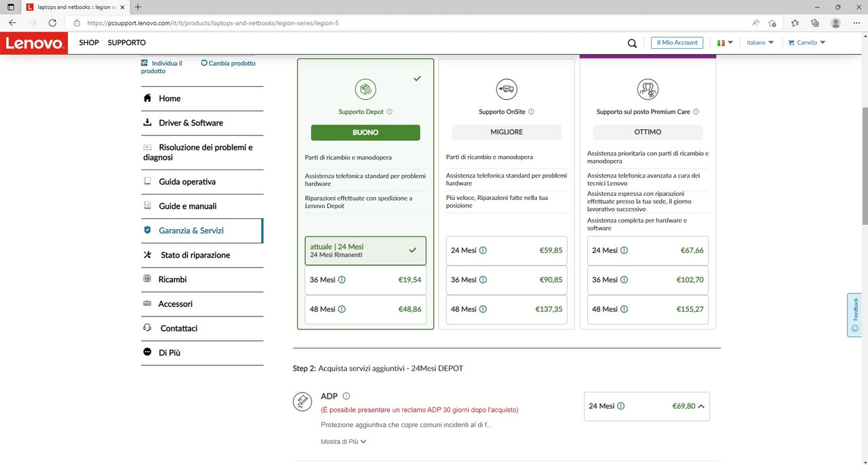Open browser settings three-dots menu
The image size is (868, 465).
click(856, 22)
